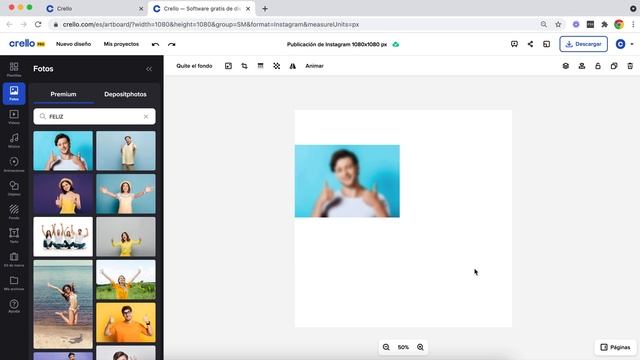640x360 pixels.
Task: Click the share icon in header
Action: (x=530, y=44)
